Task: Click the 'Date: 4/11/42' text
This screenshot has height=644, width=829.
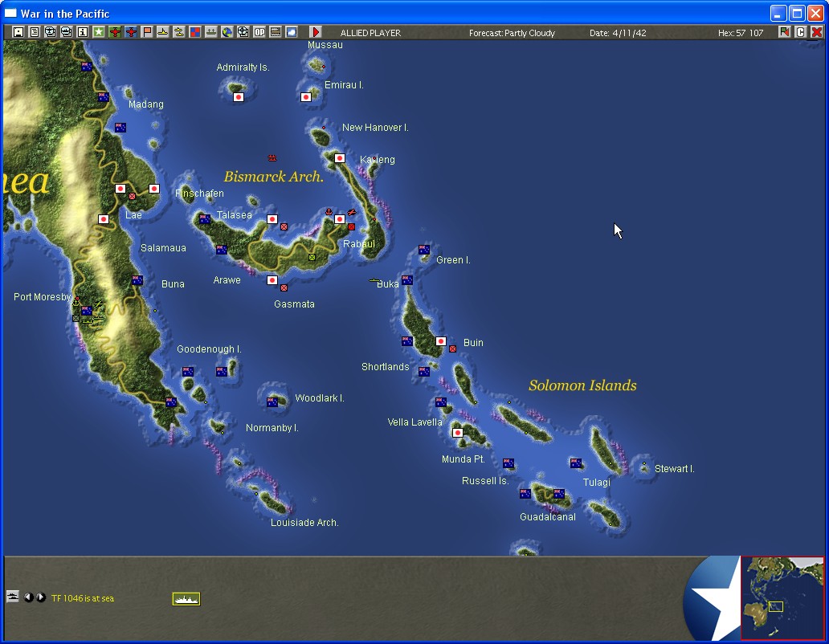Action: point(618,33)
